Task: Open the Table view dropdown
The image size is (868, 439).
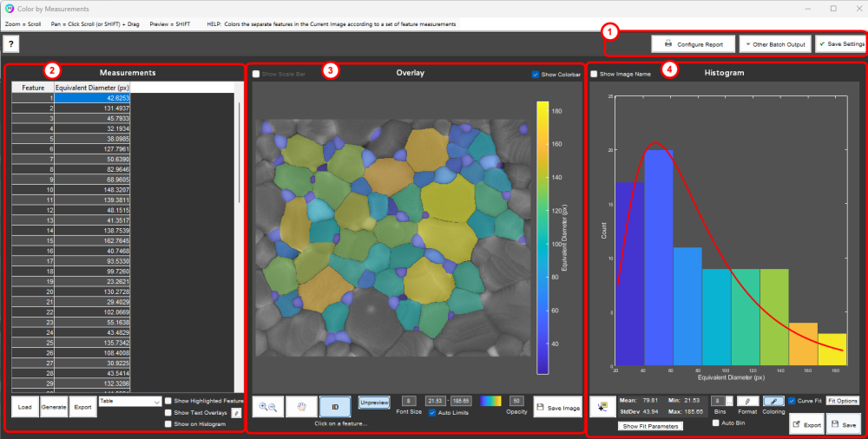Action: point(130,402)
